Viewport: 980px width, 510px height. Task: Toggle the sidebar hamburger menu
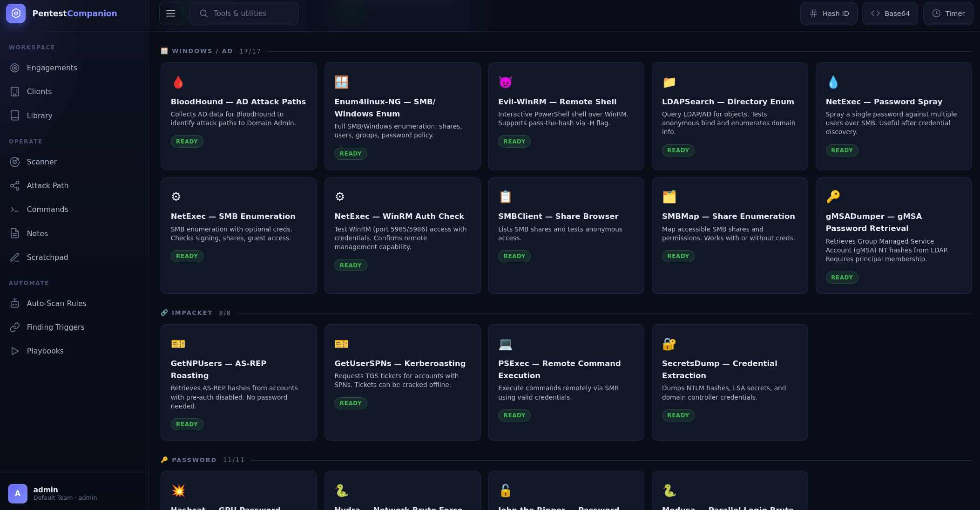[x=171, y=14]
